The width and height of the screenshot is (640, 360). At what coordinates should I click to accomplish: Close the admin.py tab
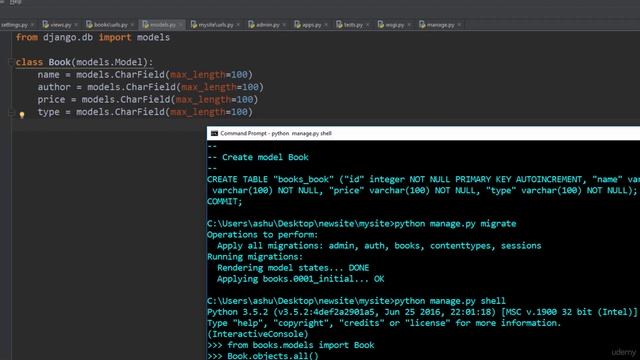(x=284, y=25)
